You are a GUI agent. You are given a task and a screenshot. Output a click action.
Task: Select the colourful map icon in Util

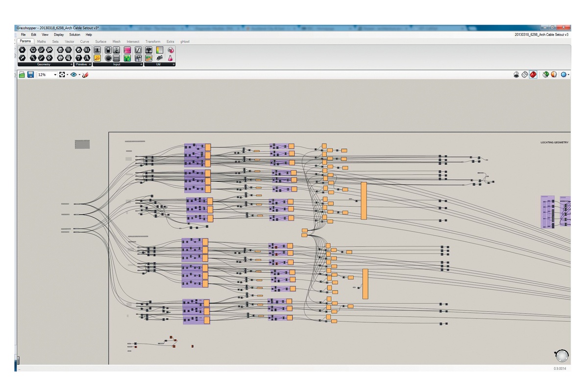click(x=148, y=58)
